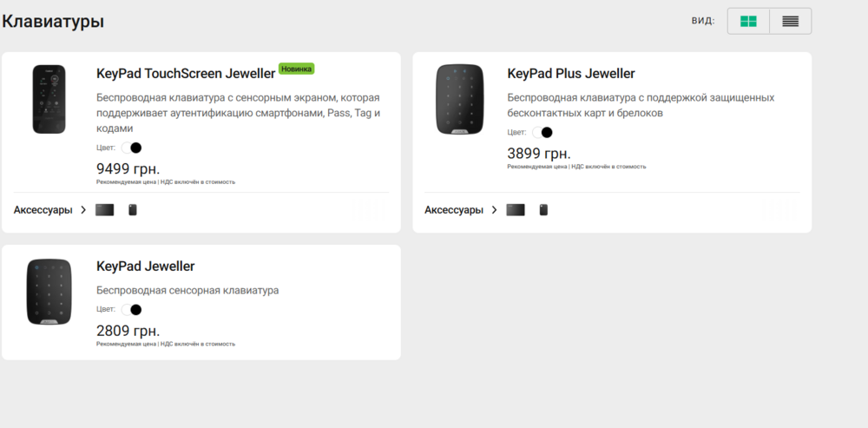This screenshot has width=868, height=428.
Task: Switch to grid view layout
Action: pos(748,22)
